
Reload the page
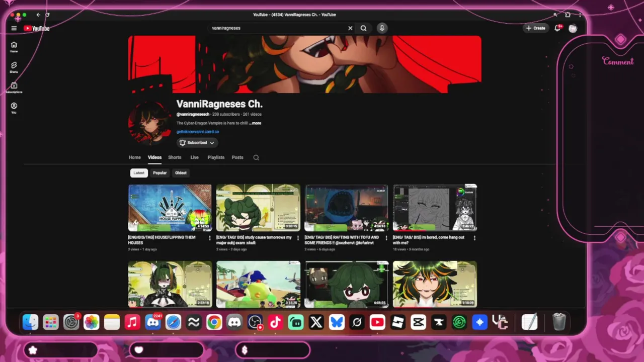48,15
